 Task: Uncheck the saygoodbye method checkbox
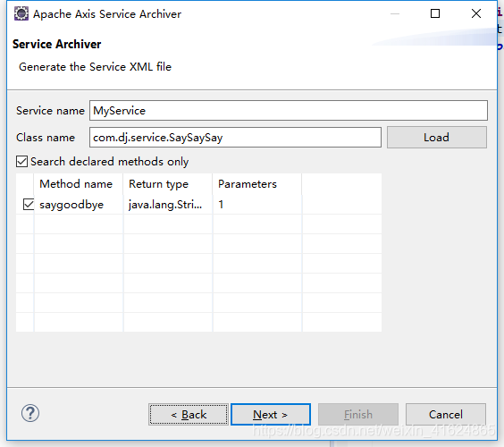point(29,205)
